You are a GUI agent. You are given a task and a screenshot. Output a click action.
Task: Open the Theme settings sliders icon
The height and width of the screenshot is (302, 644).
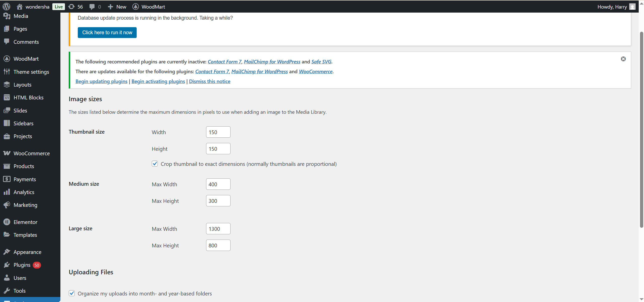coord(7,71)
